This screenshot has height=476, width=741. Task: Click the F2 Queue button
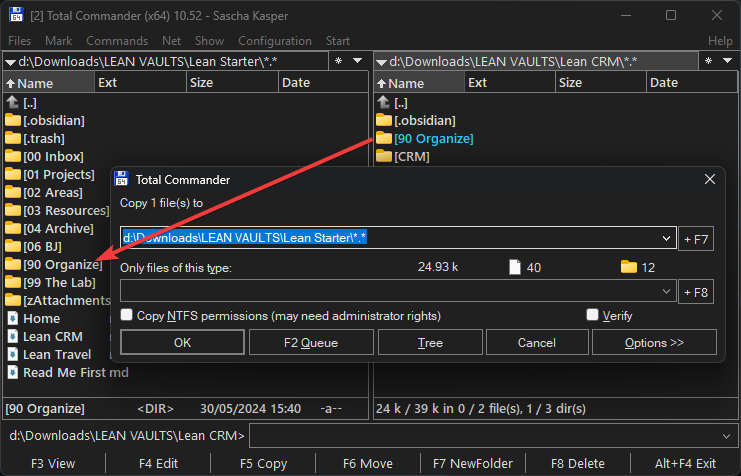tap(311, 342)
